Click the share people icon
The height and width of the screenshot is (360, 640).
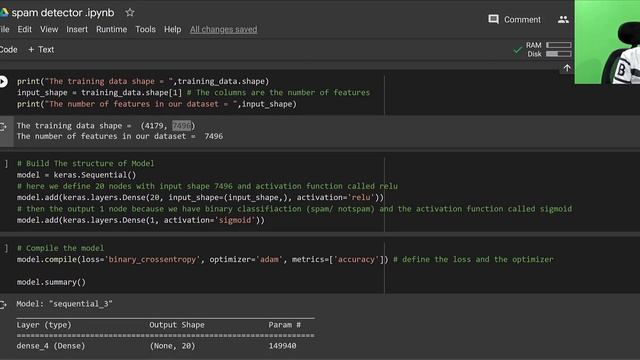click(x=563, y=19)
